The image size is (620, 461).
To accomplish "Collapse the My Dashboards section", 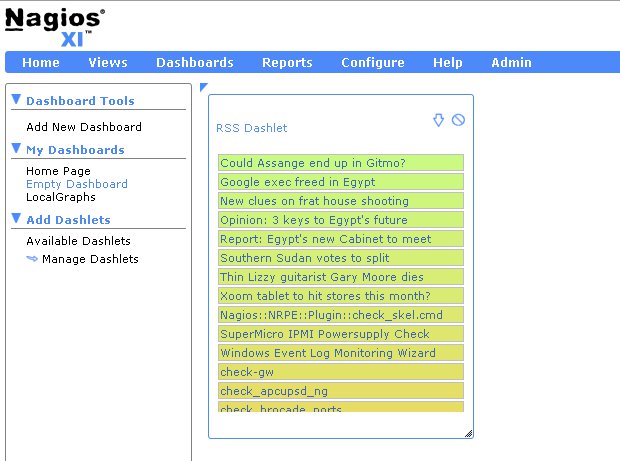I will pos(16,148).
